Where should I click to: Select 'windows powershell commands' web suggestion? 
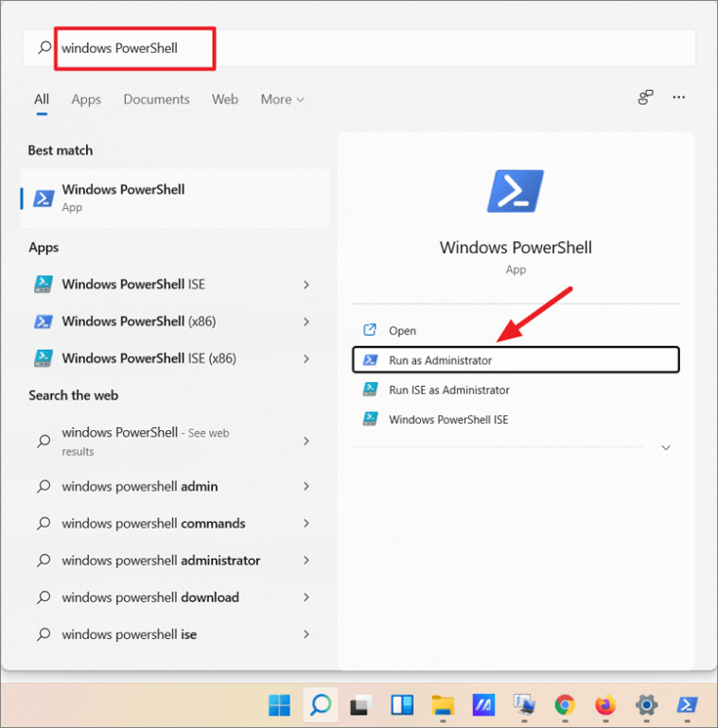click(153, 523)
